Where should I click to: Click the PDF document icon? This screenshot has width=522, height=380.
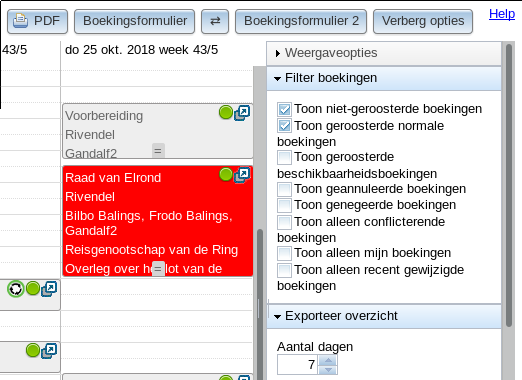point(20,21)
